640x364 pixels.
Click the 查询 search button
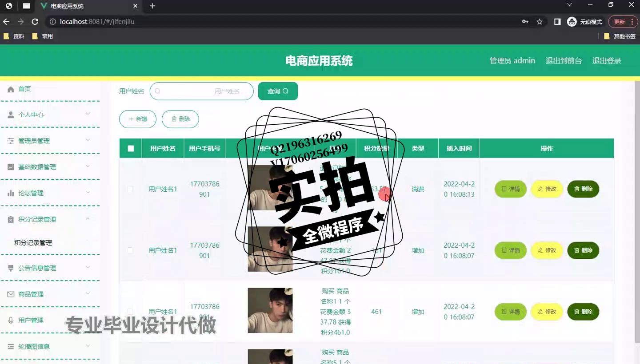pos(278,91)
